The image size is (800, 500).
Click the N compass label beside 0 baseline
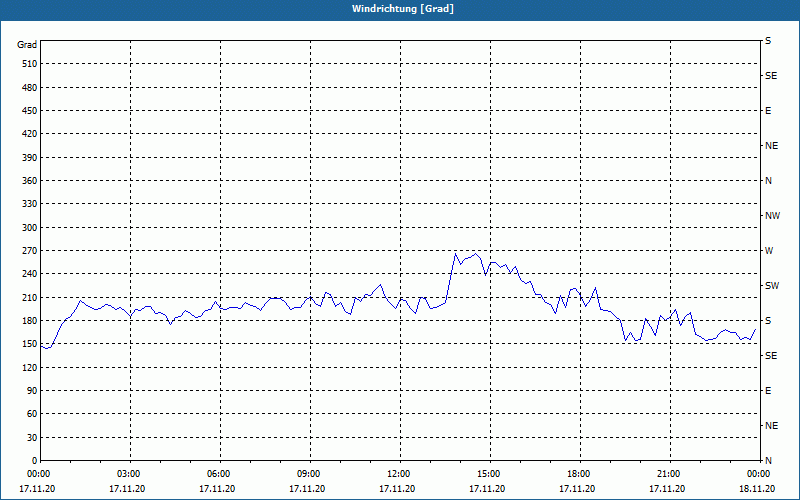(768, 460)
